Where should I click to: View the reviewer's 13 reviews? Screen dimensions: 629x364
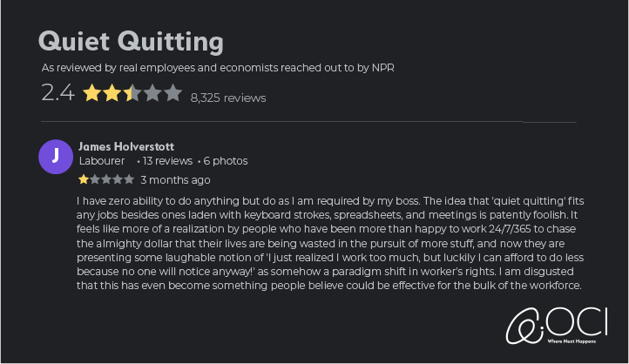point(167,161)
